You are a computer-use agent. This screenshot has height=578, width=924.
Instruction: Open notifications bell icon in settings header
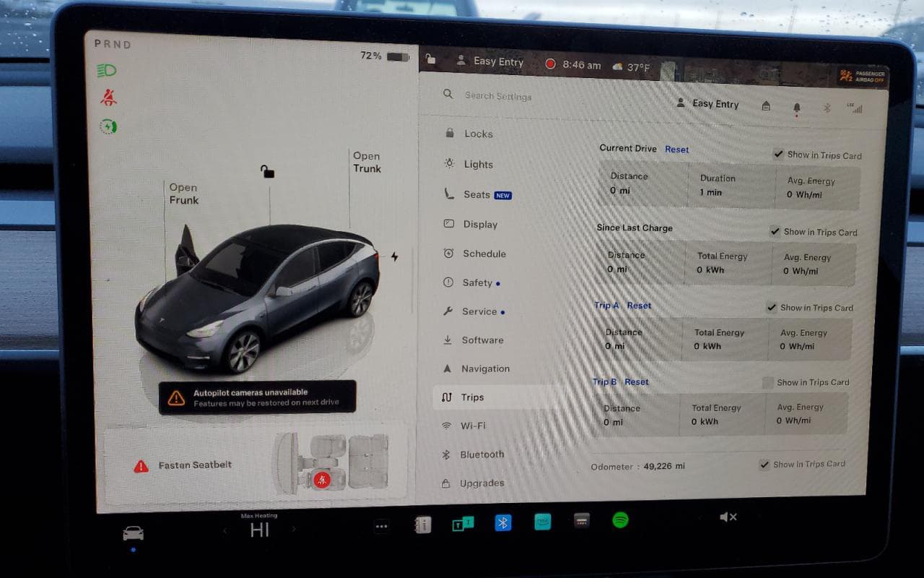(797, 108)
